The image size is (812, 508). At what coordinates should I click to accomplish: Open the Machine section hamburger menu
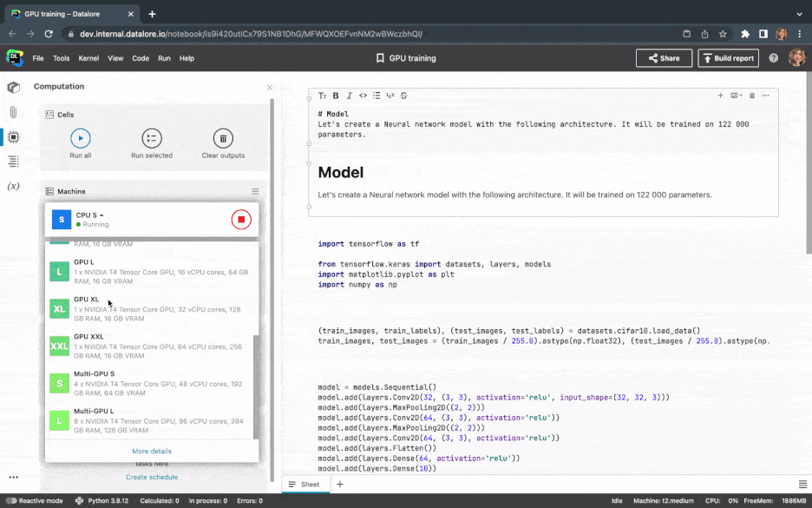tap(255, 191)
